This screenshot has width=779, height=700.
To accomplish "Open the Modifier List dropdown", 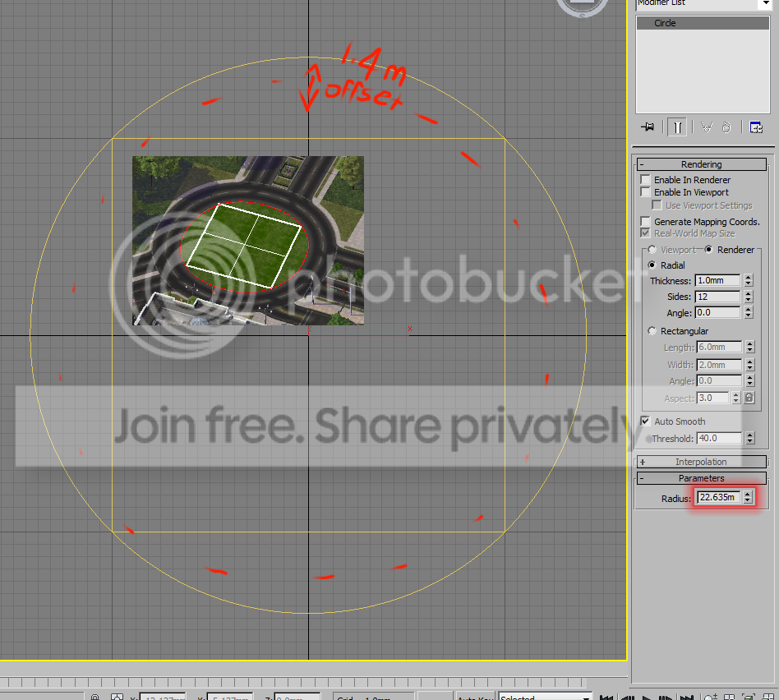I will coord(766,3).
